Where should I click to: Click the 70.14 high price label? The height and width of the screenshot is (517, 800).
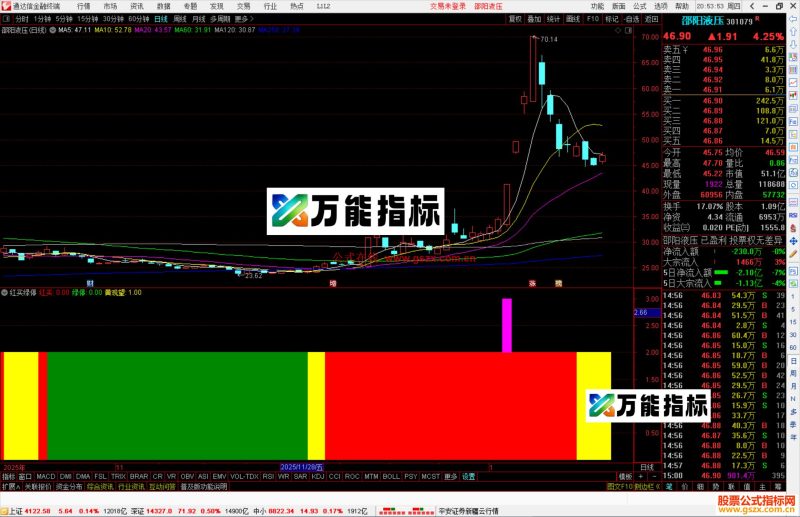pos(548,39)
